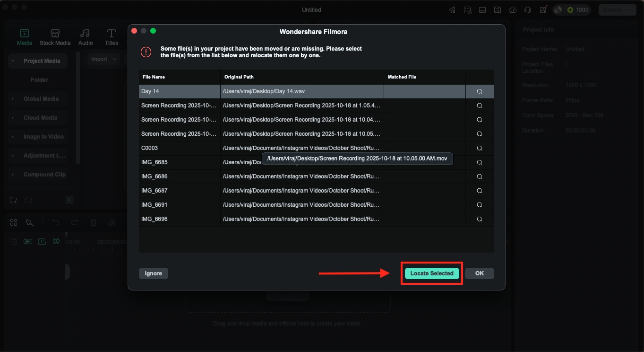Choose the arrow select tool in the timeline toolbar

tap(29, 222)
